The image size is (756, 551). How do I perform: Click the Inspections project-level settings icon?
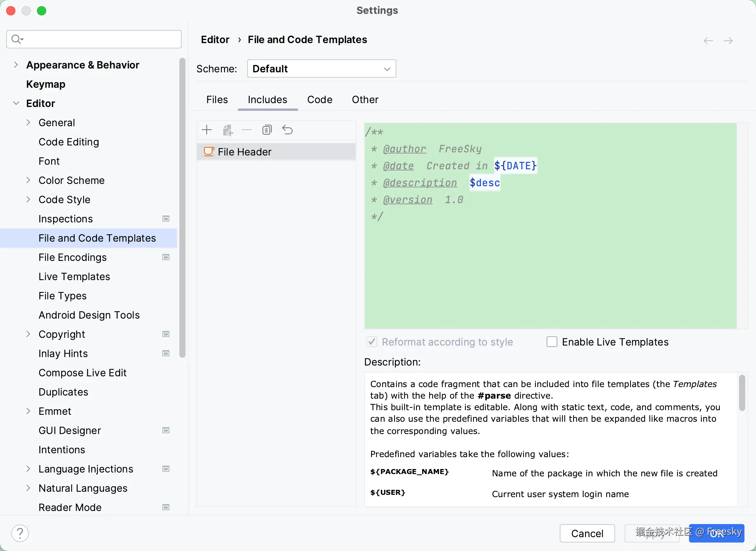tap(166, 219)
